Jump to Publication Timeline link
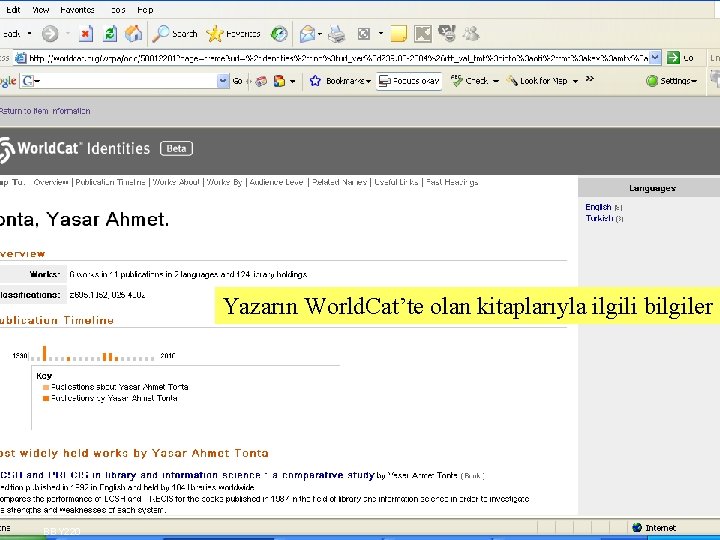720x540 pixels. [x=110, y=182]
